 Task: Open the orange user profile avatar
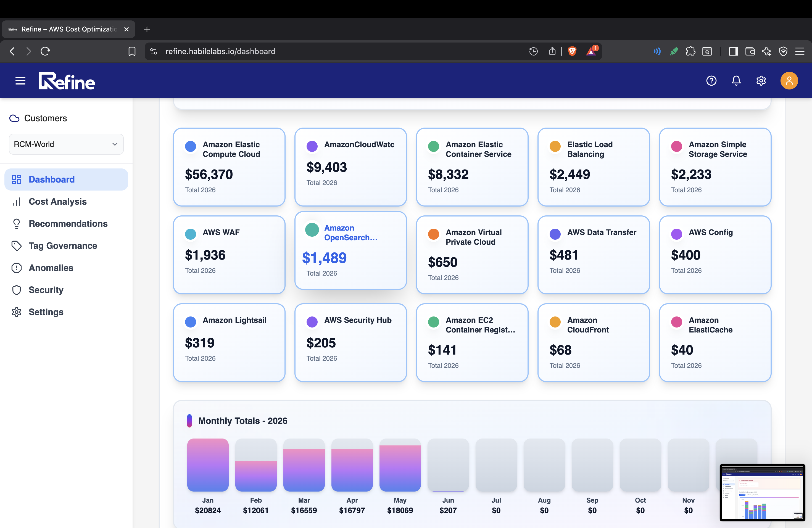(x=789, y=81)
